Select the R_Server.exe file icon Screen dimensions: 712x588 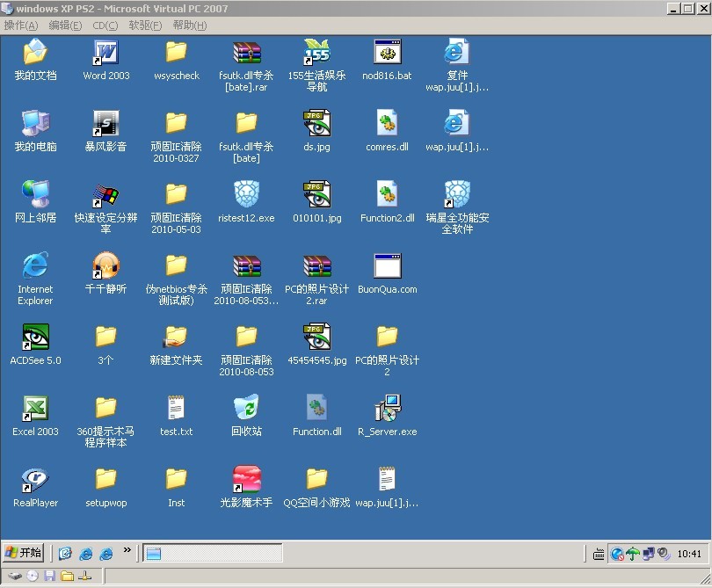point(387,409)
